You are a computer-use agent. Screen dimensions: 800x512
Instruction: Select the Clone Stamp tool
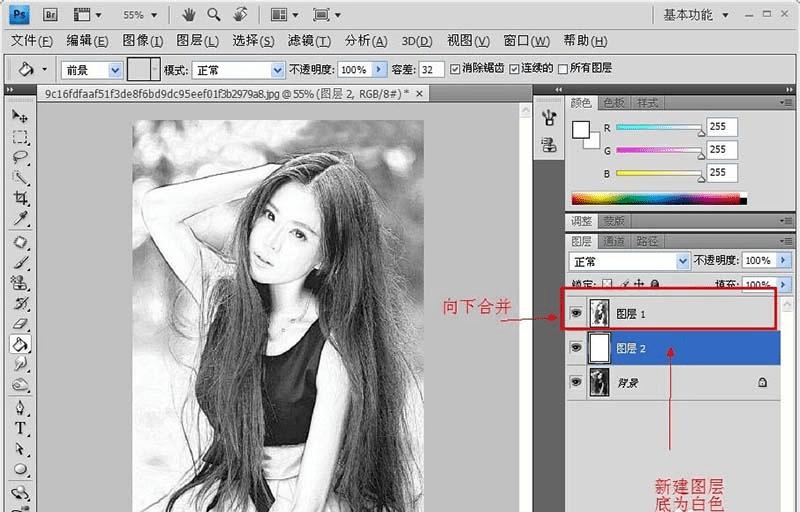(20, 283)
